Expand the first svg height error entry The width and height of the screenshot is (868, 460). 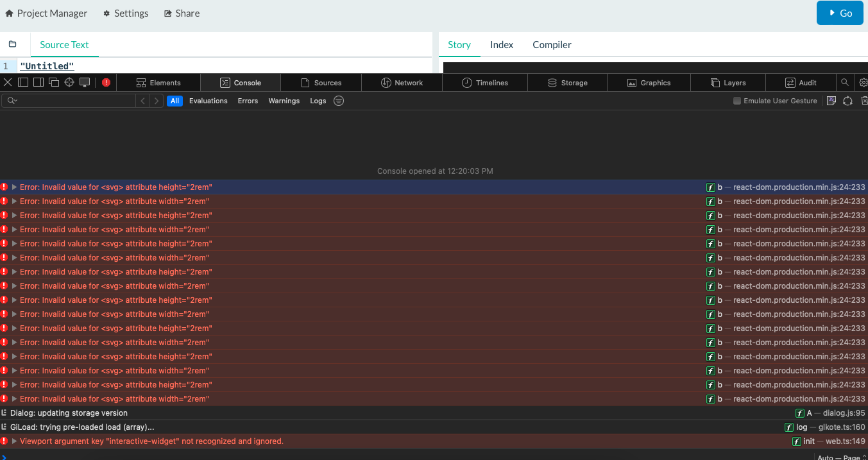pos(14,187)
